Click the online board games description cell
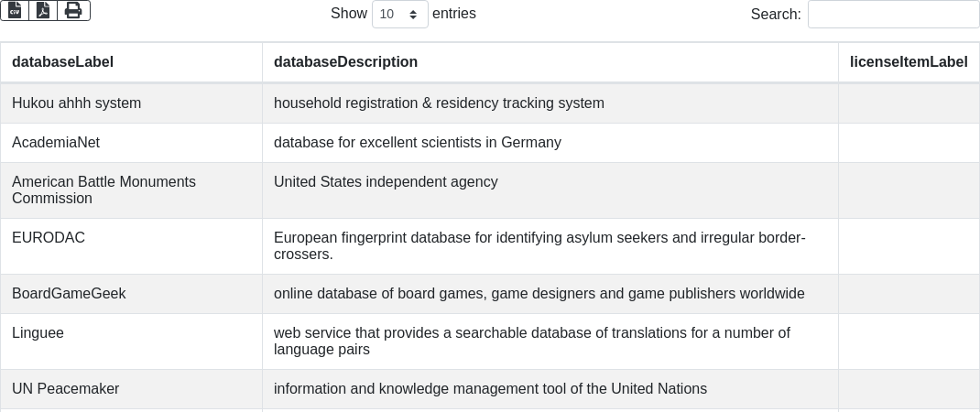The image size is (980, 412). click(550, 294)
